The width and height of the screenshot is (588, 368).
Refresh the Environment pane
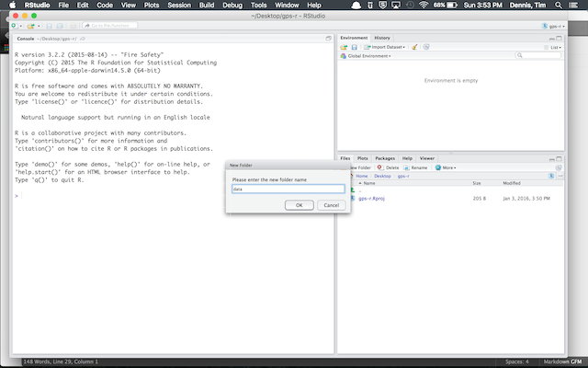[x=426, y=47]
